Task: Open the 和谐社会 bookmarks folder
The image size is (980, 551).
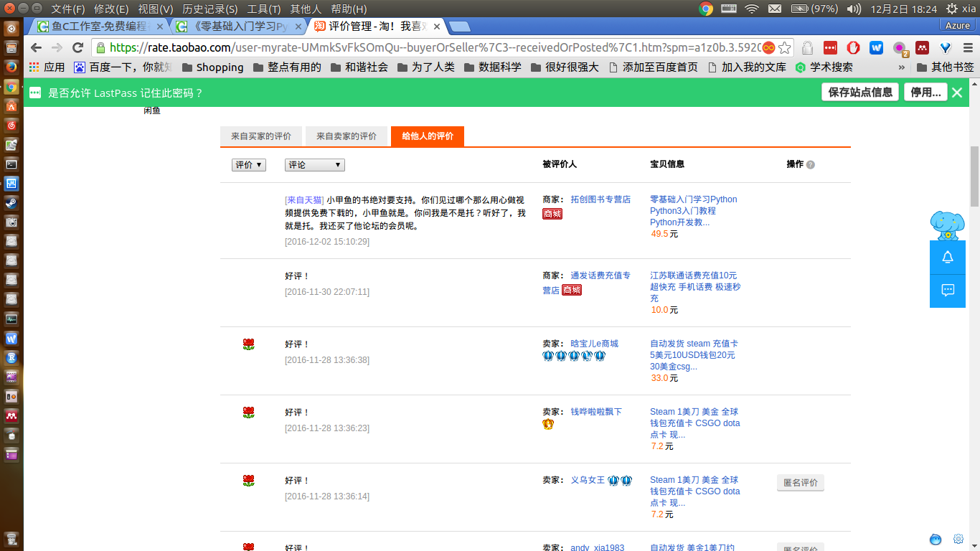Action: (x=359, y=67)
